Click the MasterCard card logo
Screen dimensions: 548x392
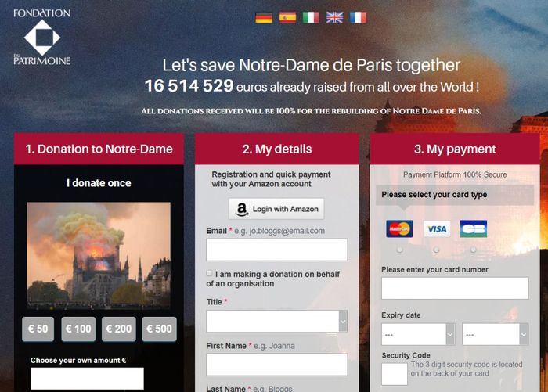399,228
